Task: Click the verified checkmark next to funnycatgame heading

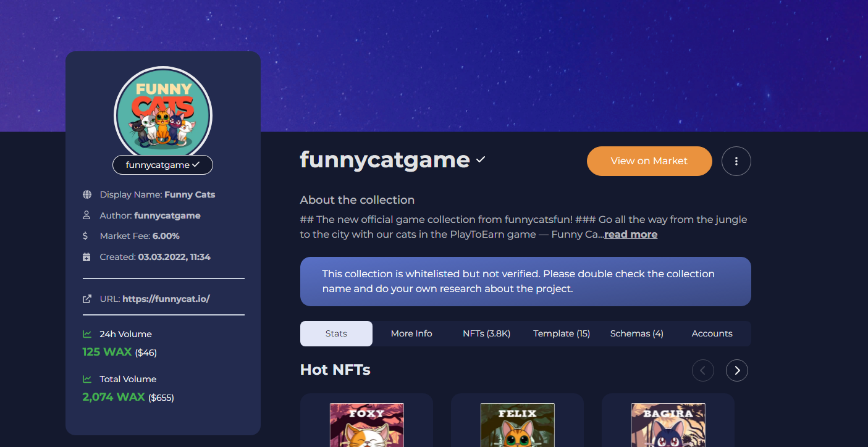Action: click(x=481, y=160)
